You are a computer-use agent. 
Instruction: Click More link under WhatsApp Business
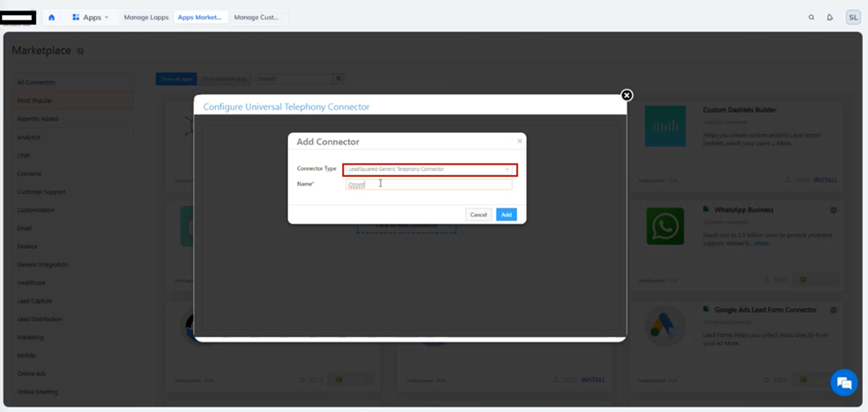click(x=761, y=243)
